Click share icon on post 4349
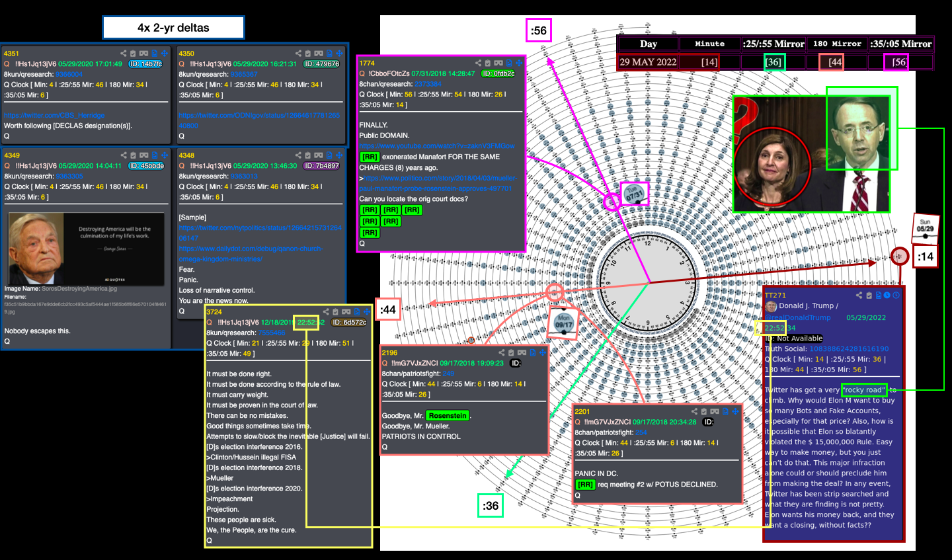Image resolution: width=952 pixels, height=560 pixels. tap(123, 155)
